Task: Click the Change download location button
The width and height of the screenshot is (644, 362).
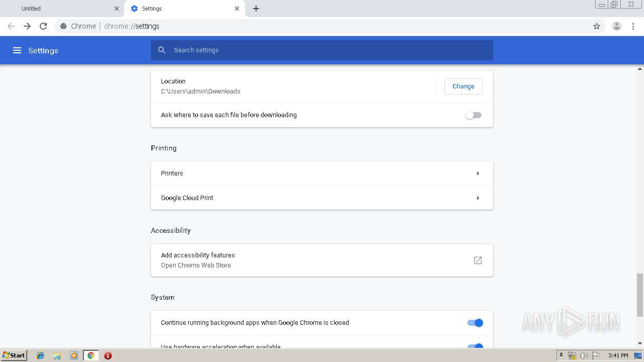Action: tap(463, 86)
